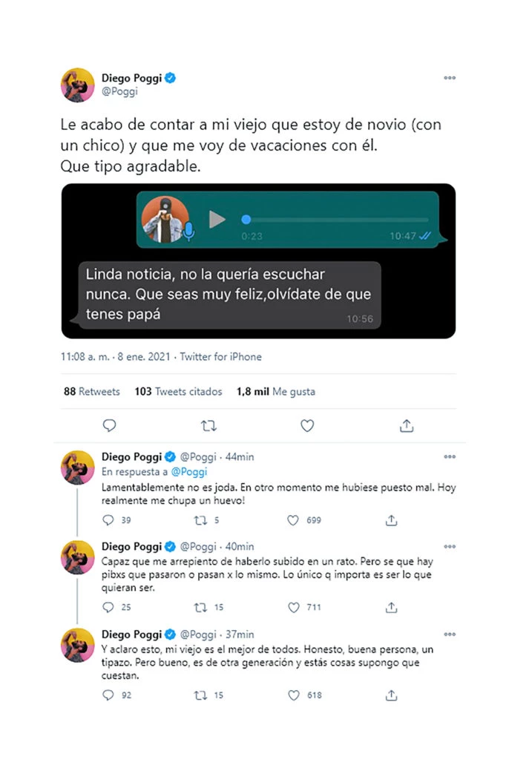Image resolution: width=532 pixels, height=760 pixels.
Task: Open Diego Poggi's profile picture on main tweet
Action: click(77, 85)
